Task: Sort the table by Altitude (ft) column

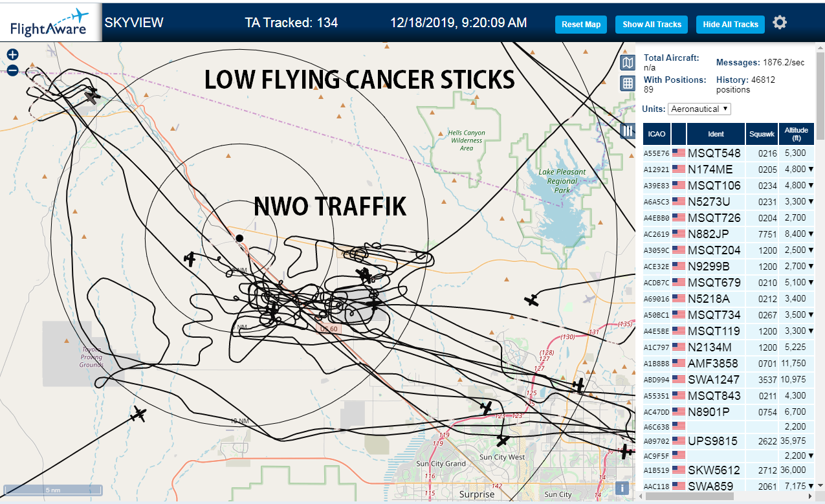Action: point(797,134)
